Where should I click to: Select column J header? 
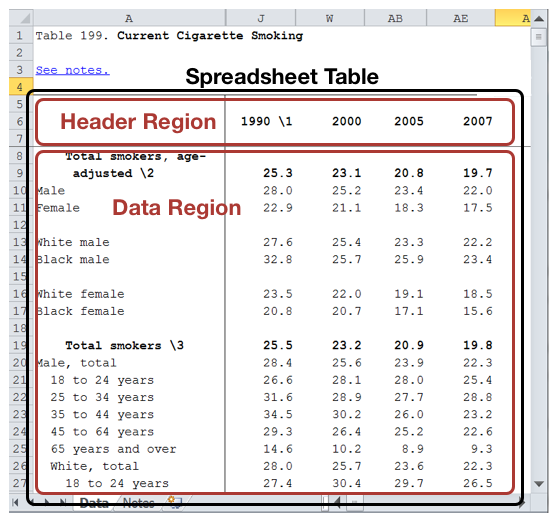pos(261,18)
